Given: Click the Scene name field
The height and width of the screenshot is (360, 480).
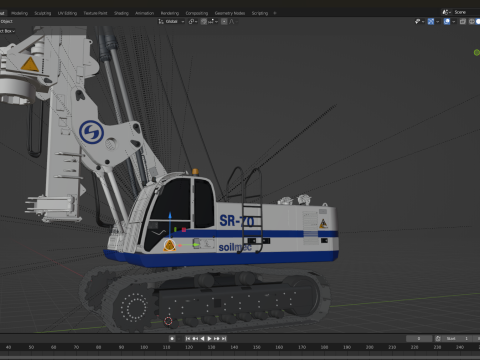Looking at the screenshot, I should (466, 12).
